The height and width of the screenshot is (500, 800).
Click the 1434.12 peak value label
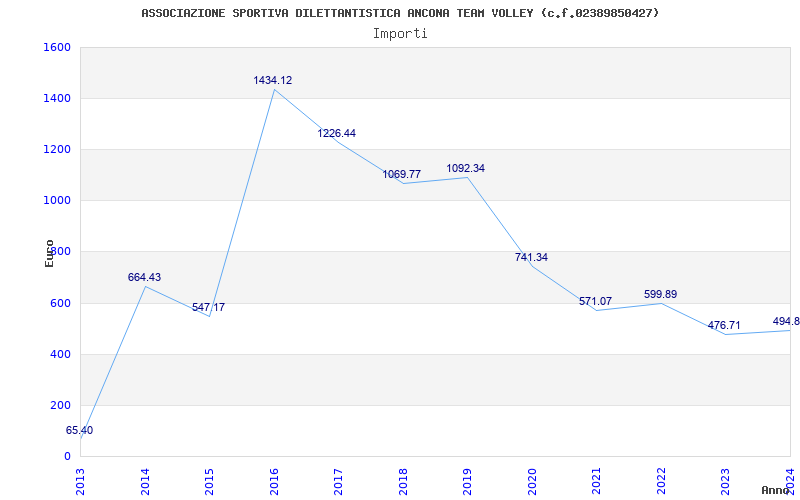[273, 81]
